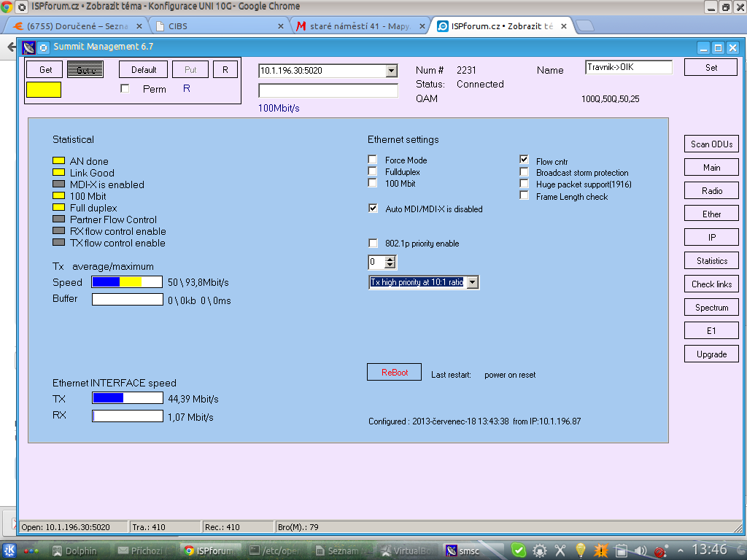The image size is (747, 560).
Task: Click the Summit Management satellite dish title icon
Action: pos(28,47)
